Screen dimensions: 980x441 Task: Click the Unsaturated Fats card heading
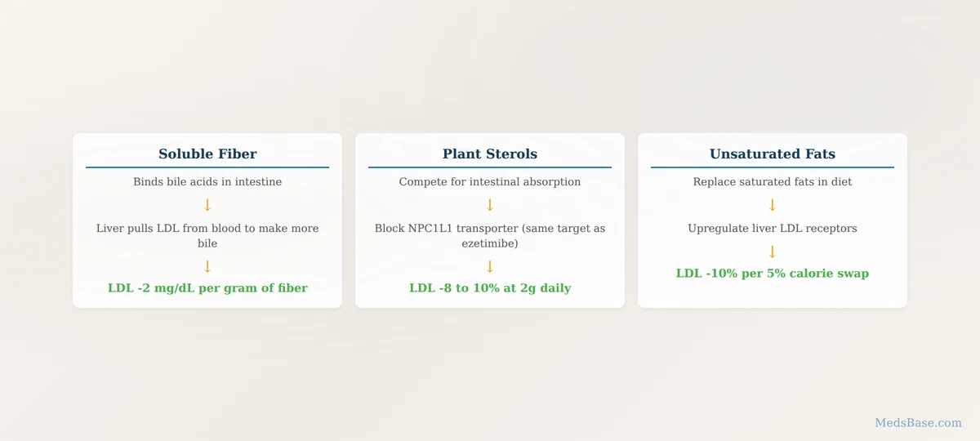click(773, 154)
